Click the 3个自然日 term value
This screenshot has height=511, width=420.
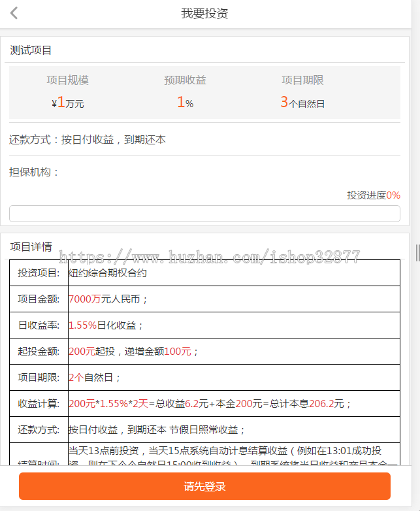302,103
